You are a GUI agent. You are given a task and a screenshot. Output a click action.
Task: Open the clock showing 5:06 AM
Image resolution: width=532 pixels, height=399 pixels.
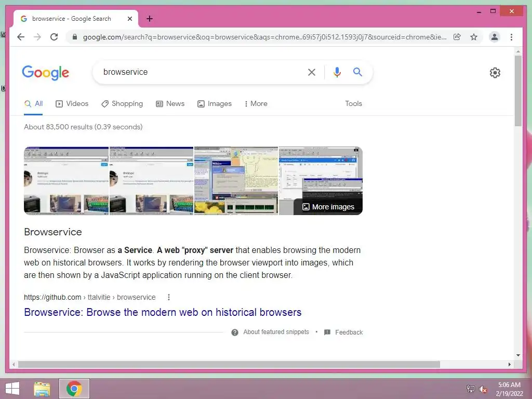[509, 389]
